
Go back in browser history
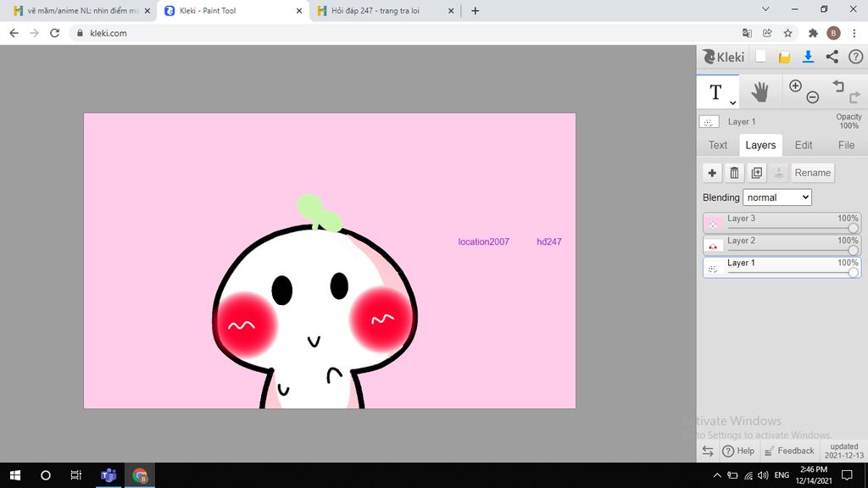point(14,33)
